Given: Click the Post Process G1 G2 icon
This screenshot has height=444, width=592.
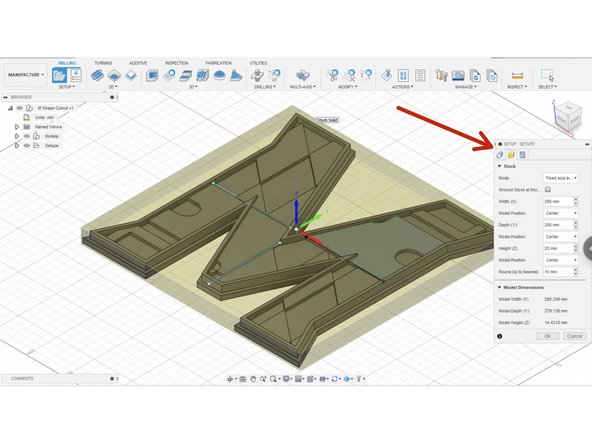Looking at the screenshot, I should [x=403, y=76].
